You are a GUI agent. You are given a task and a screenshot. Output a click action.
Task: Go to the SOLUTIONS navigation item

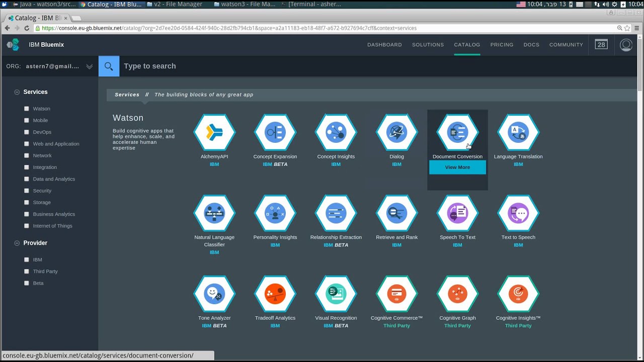coord(428,45)
